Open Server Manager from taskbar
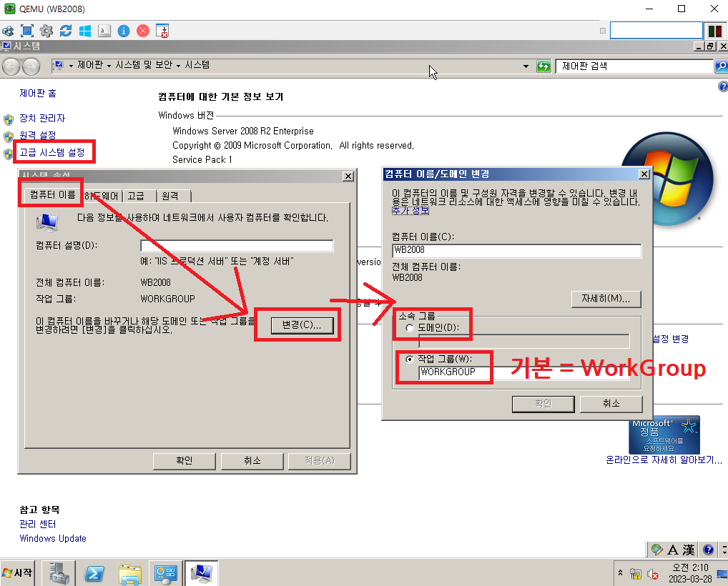This screenshot has height=586, width=728. tap(59, 573)
